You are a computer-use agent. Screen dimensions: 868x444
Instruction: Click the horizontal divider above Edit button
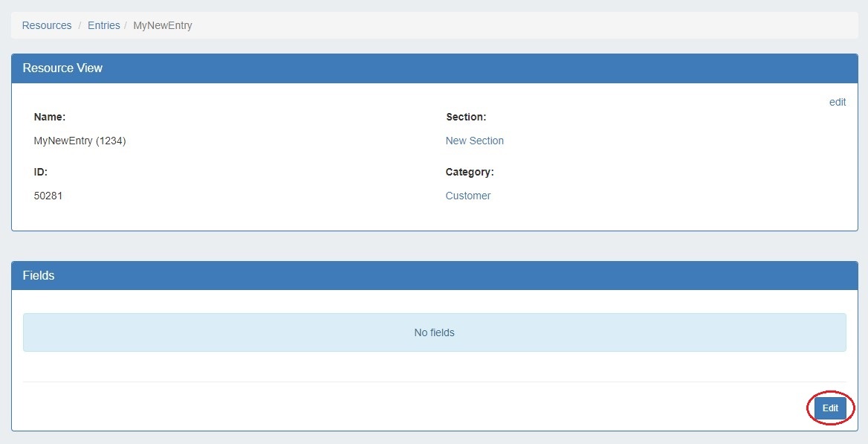(x=434, y=382)
